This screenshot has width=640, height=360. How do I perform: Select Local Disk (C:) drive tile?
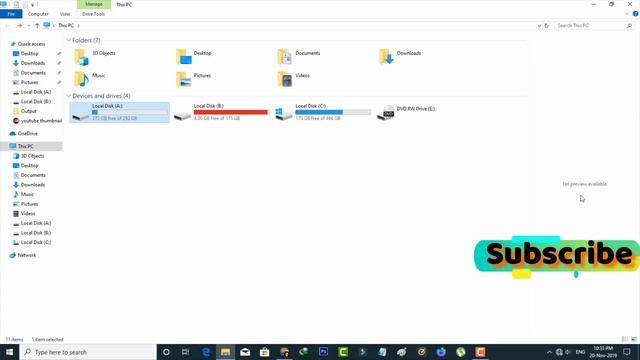point(322,112)
